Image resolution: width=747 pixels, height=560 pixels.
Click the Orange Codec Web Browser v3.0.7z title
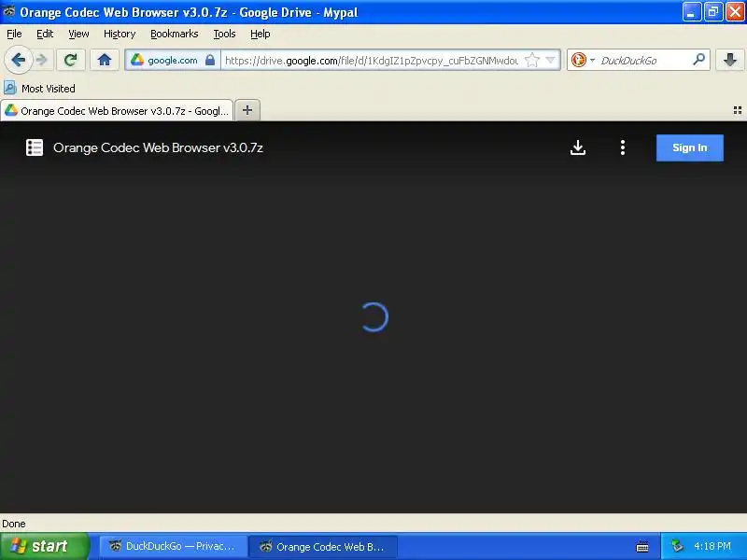pos(158,147)
